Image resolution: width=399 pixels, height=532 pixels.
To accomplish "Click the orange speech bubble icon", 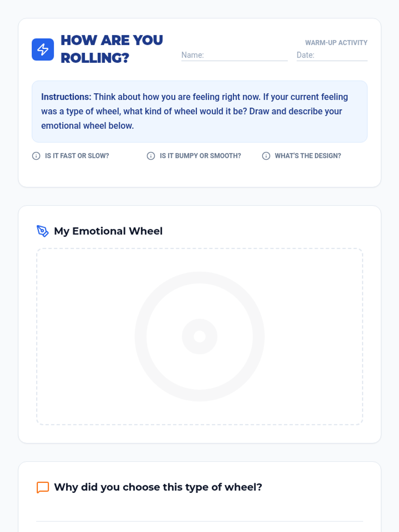I will [x=43, y=487].
